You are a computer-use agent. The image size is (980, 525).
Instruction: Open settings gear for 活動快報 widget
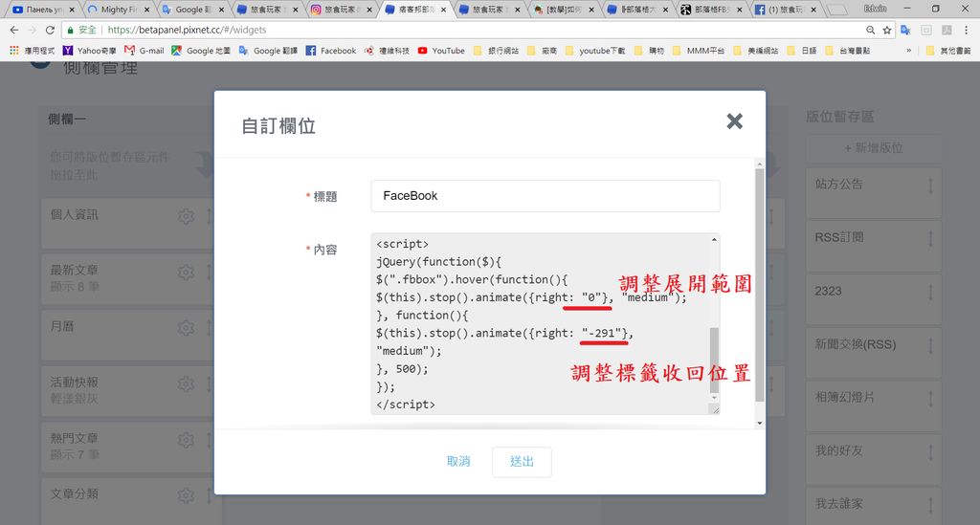[186, 383]
